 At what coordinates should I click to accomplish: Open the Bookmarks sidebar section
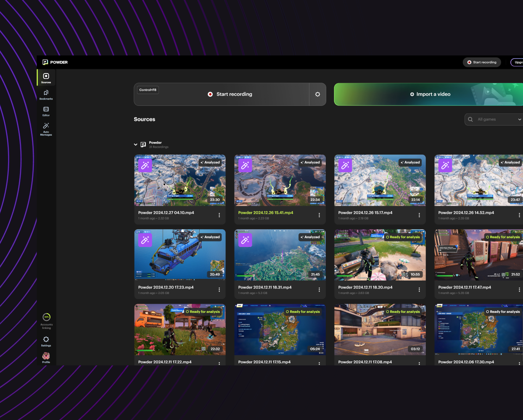tap(46, 95)
